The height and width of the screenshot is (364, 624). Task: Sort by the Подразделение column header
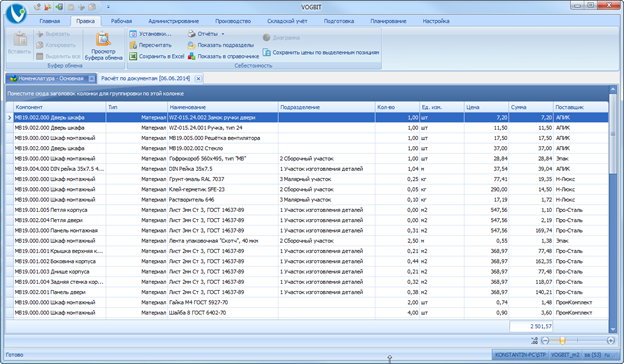327,107
